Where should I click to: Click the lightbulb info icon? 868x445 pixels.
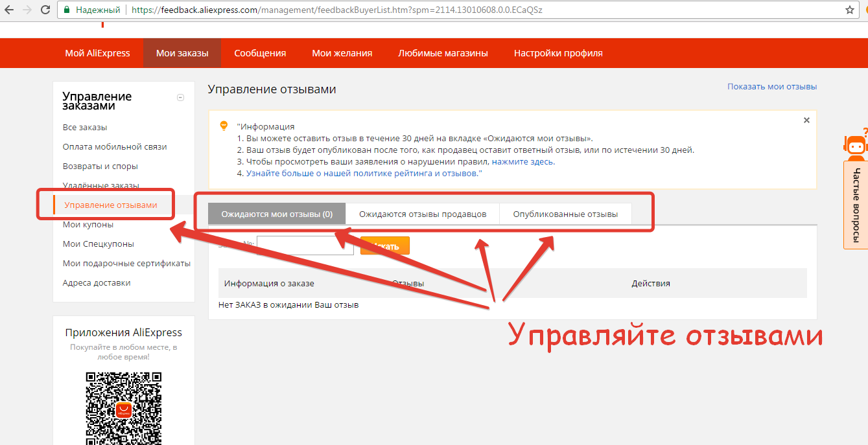tap(224, 126)
